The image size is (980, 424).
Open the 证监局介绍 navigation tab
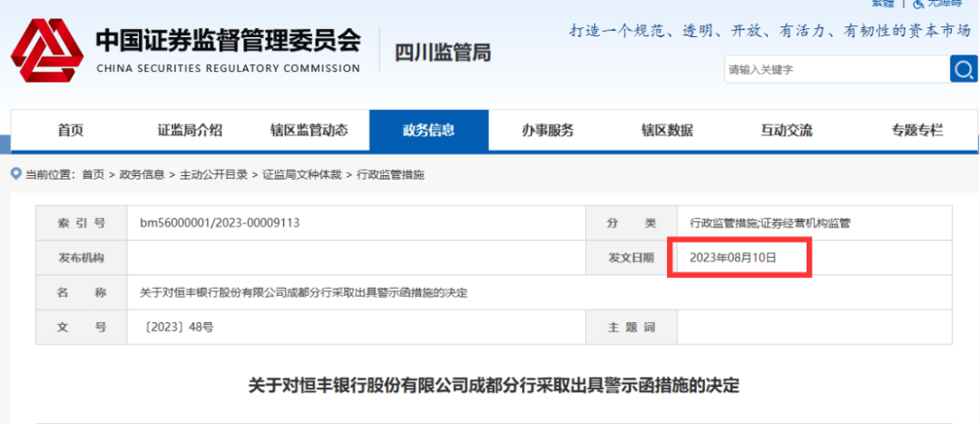click(x=190, y=131)
